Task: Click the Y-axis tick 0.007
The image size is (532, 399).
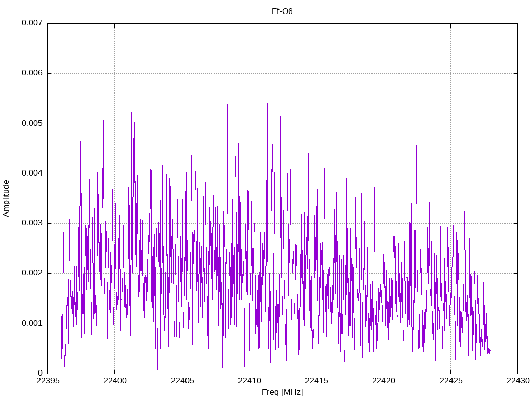Action: tap(32, 23)
